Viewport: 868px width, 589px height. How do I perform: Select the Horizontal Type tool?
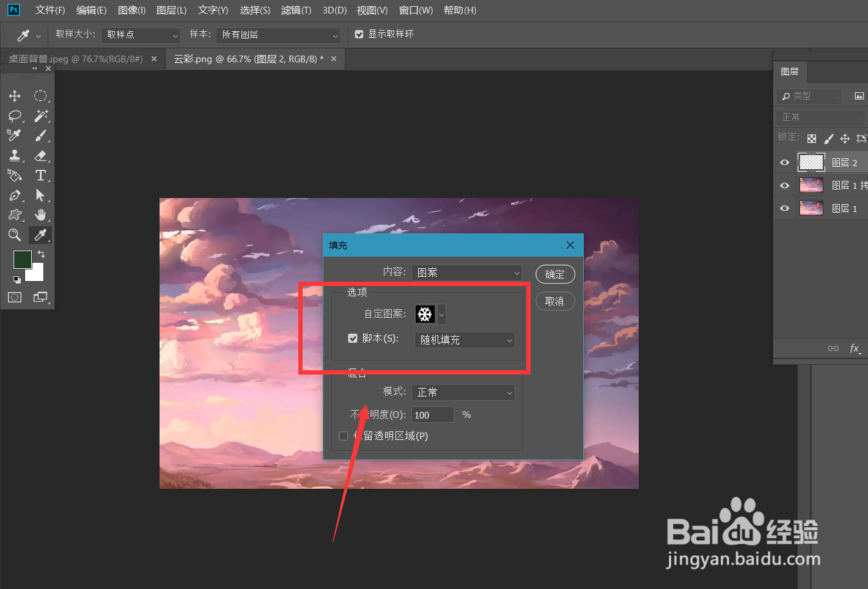pos(40,175)
